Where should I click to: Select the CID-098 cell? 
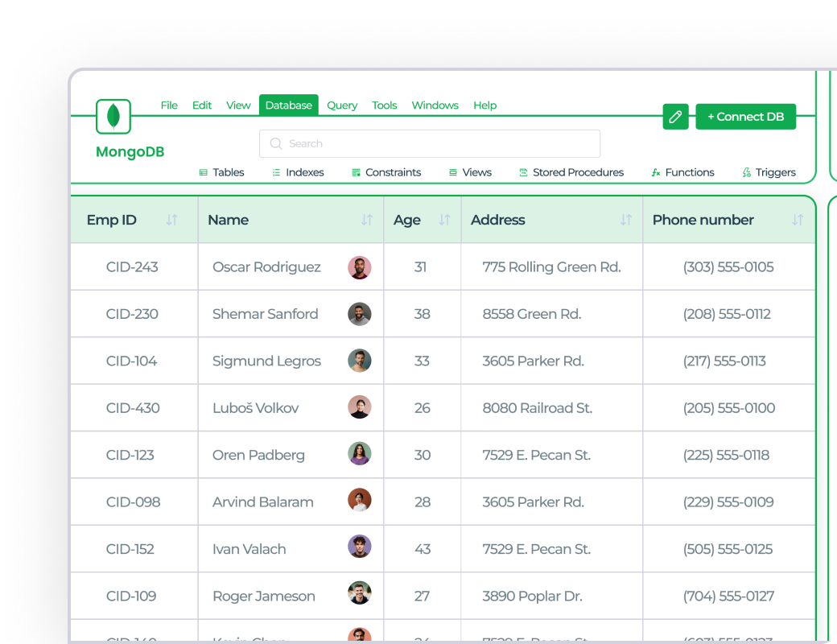134,502
